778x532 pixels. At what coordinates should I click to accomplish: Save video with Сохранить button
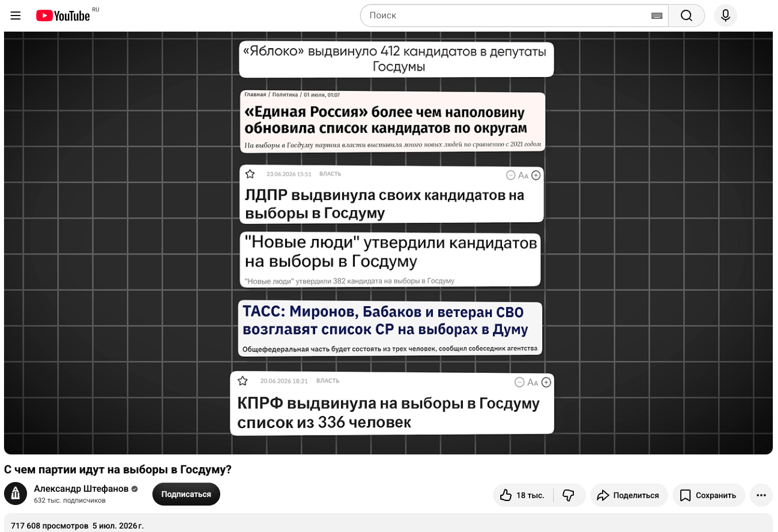[708, 495]
